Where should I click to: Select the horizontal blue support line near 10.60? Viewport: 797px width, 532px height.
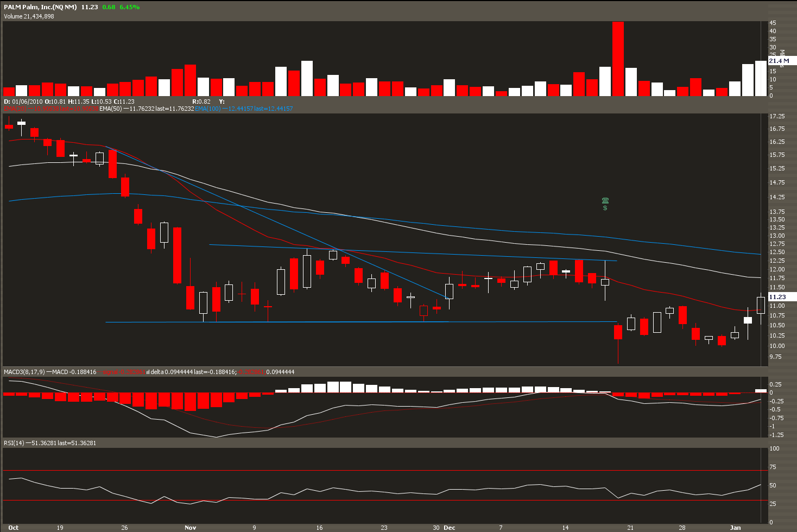(361, 322)
